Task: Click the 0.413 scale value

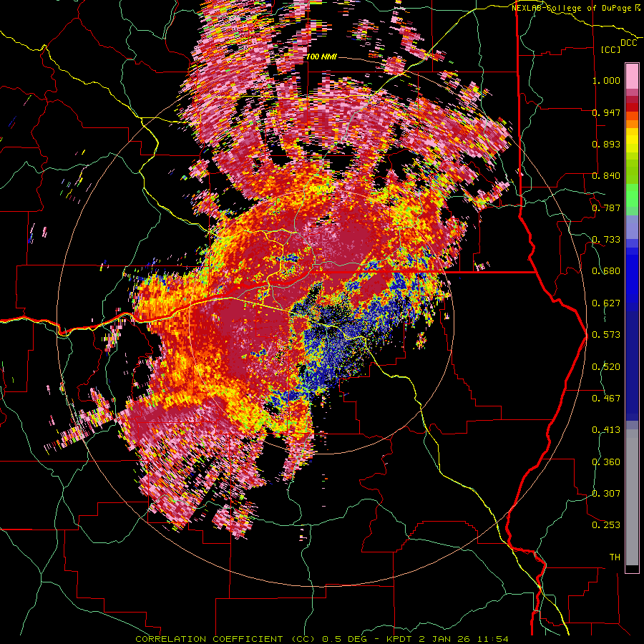Action: (606, 430)
